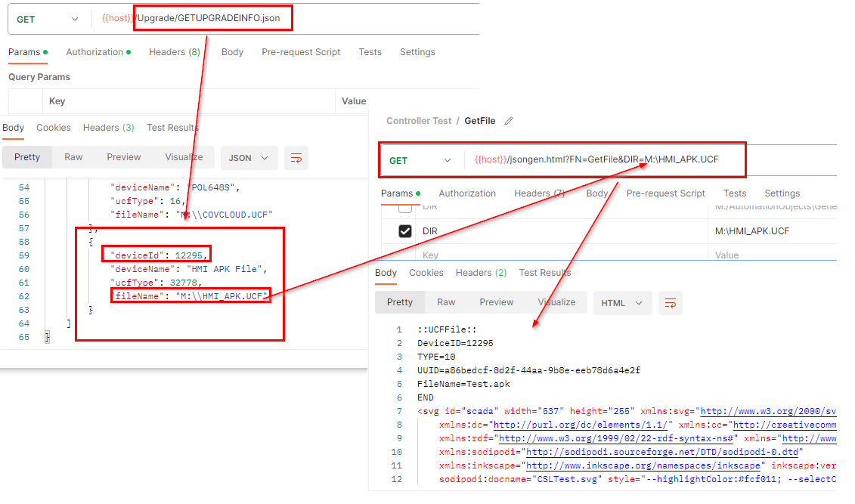Viewport: 855px width, 504px height.
Task: Click the pencil icon beside GetFile
Action: tap(509, 121)
